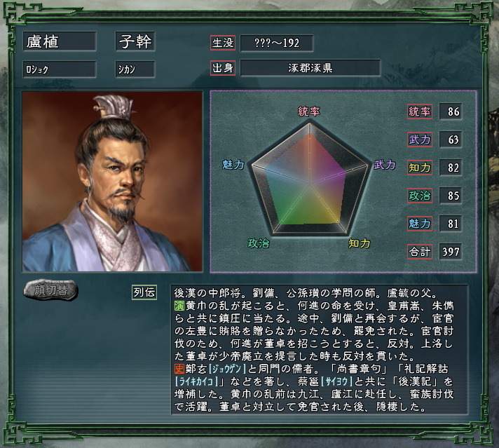This screenshot has width=499, height=448.
Task: Click the 合計 total label
Action: pyautogui.click(x=419, y=252)
